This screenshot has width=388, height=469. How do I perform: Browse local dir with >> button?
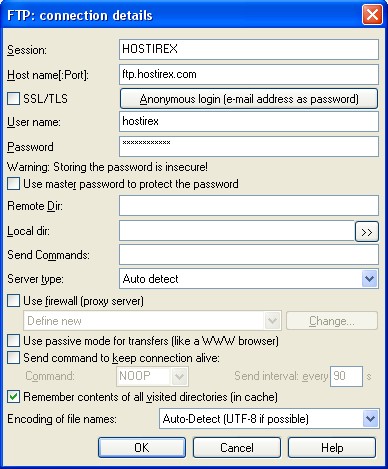pos(367,231)
